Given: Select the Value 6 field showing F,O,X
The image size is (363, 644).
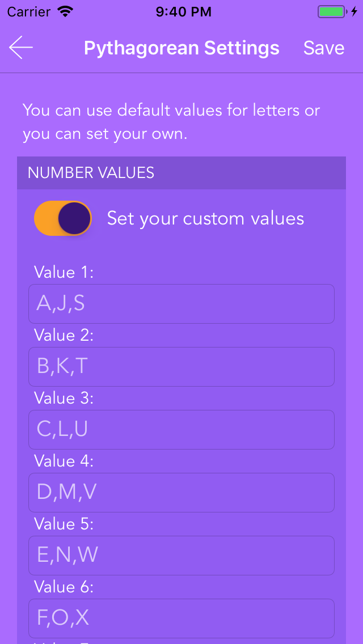Looking at the screenshot, I should tap(181, 618).
